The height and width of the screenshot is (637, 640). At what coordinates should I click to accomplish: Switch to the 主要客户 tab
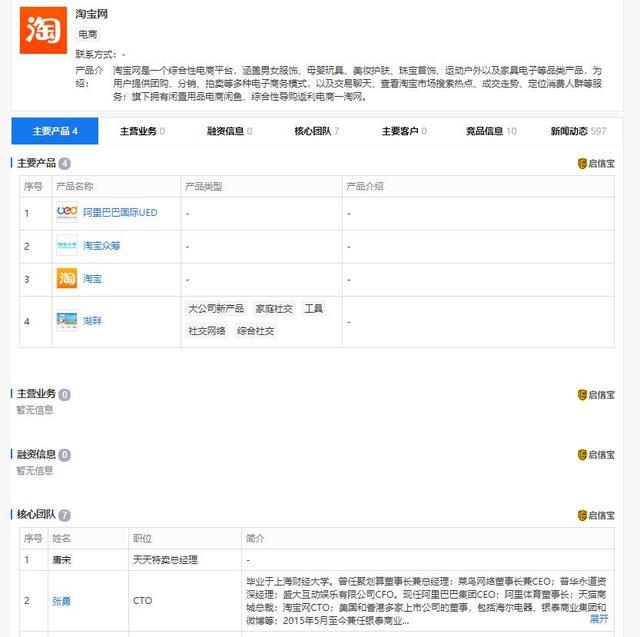click(404, 131)
